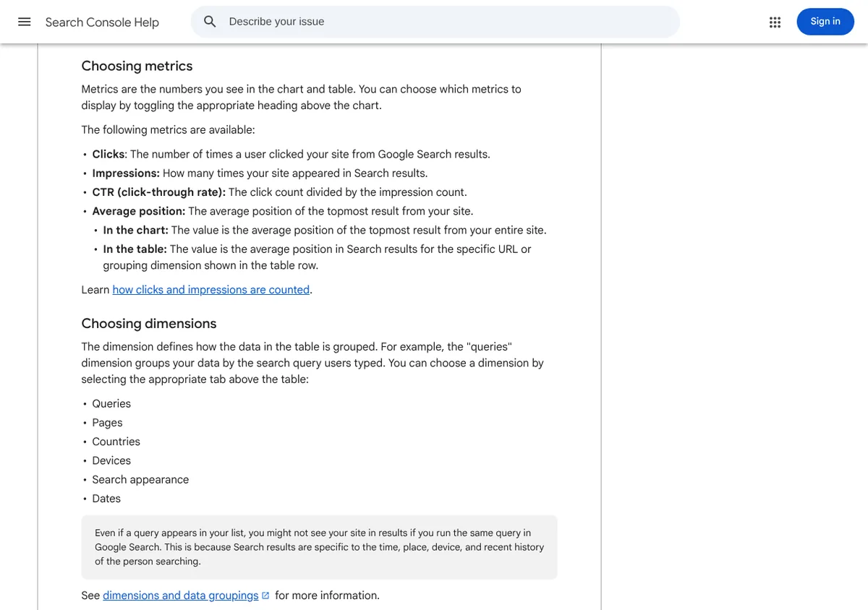Viewport: 868px width, 610px height.
Task: Click the 'Impressions:' metric term
Action: point(126,173)
